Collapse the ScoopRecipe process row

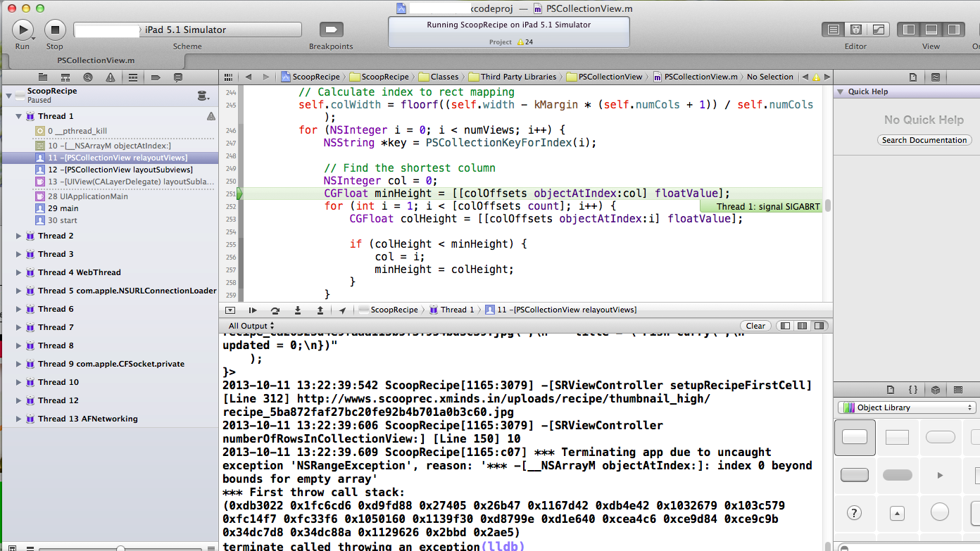pos(9,94)
